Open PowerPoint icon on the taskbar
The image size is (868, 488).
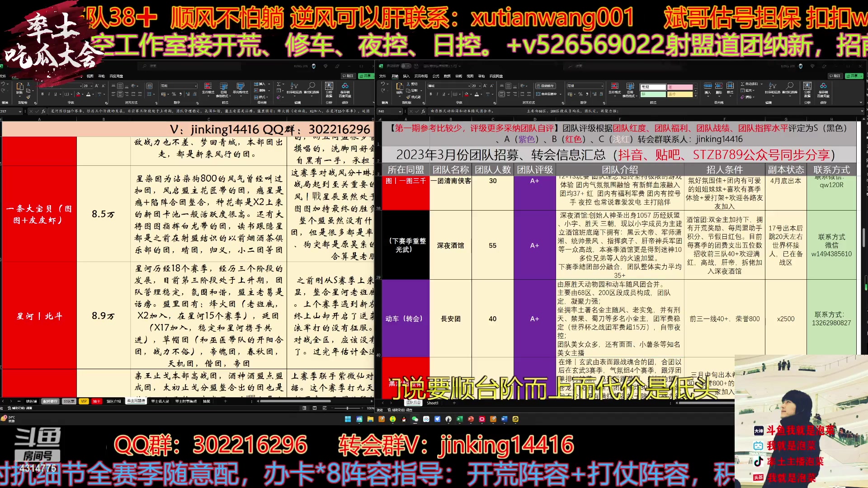tap(471, 419)
